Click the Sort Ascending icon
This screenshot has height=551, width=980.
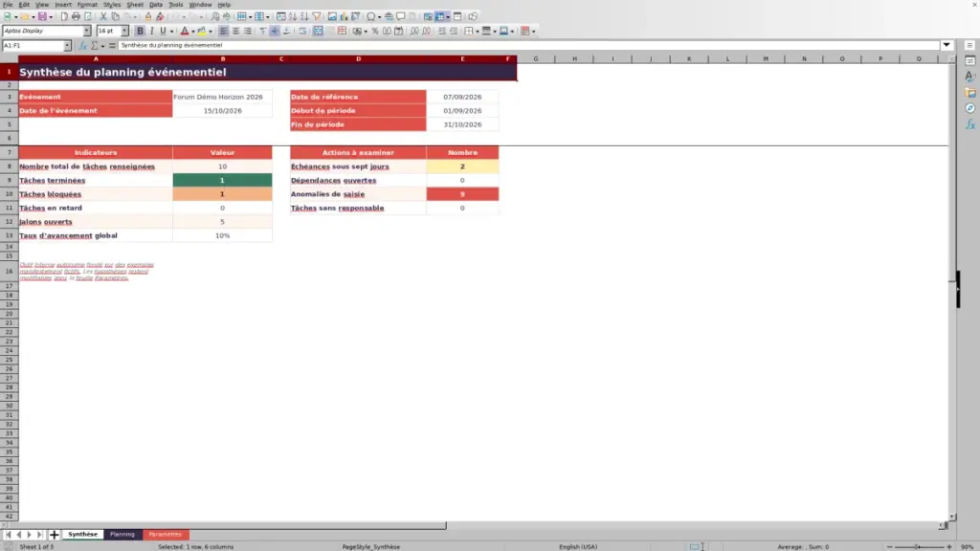pos(293,17)
